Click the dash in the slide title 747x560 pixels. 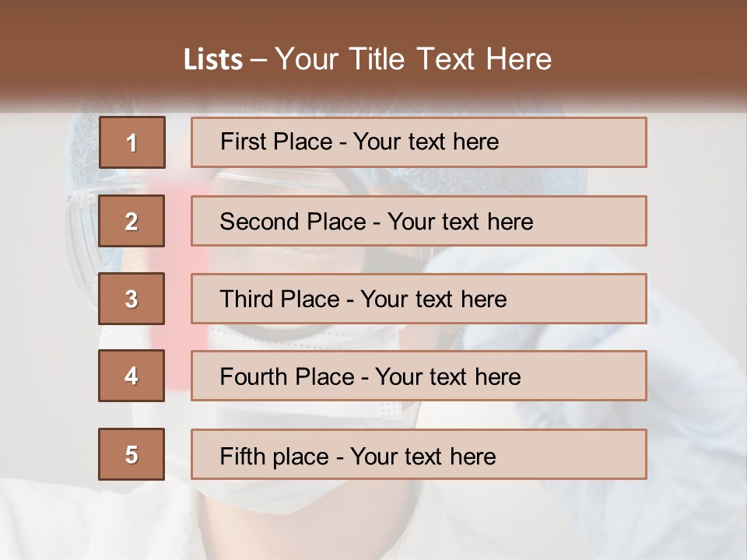pyautogui.click(x=258, y=60)
